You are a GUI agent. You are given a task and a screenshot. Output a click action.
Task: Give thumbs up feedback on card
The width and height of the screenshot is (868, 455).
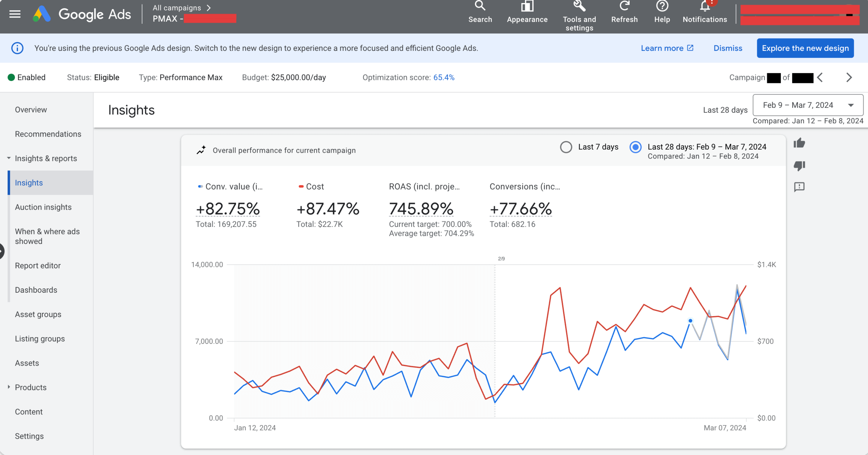point(799,143)
